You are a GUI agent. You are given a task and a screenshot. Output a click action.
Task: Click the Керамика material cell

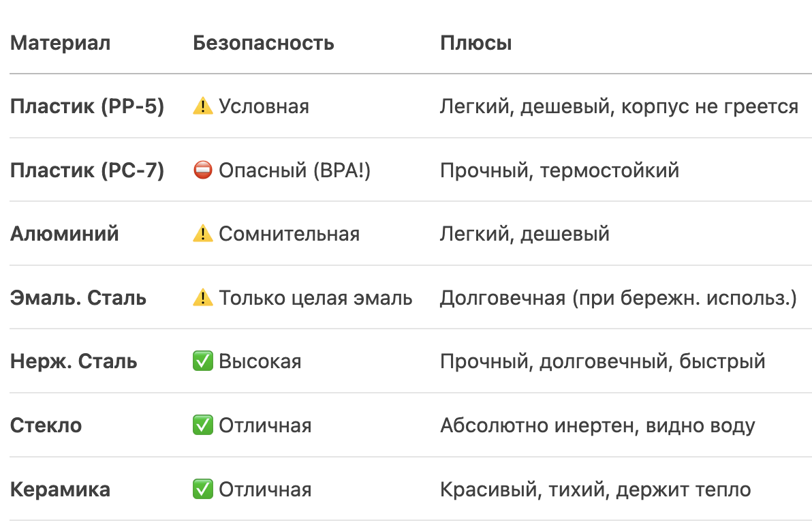60,490
